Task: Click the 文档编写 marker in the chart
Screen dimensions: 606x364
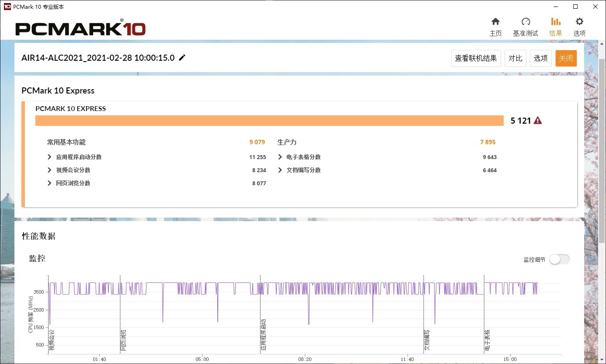Action: [x=427, y=340]
